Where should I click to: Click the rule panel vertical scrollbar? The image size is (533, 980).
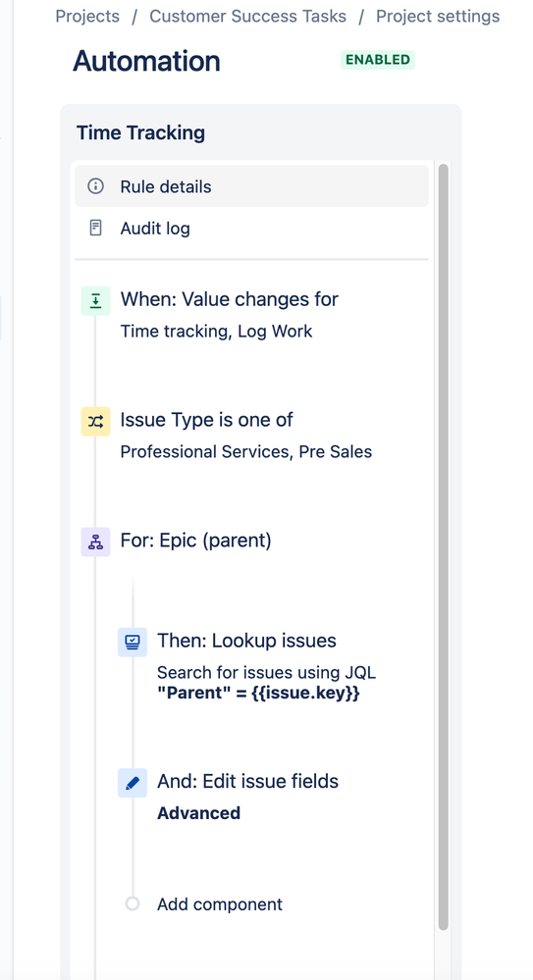click(444, 547)
